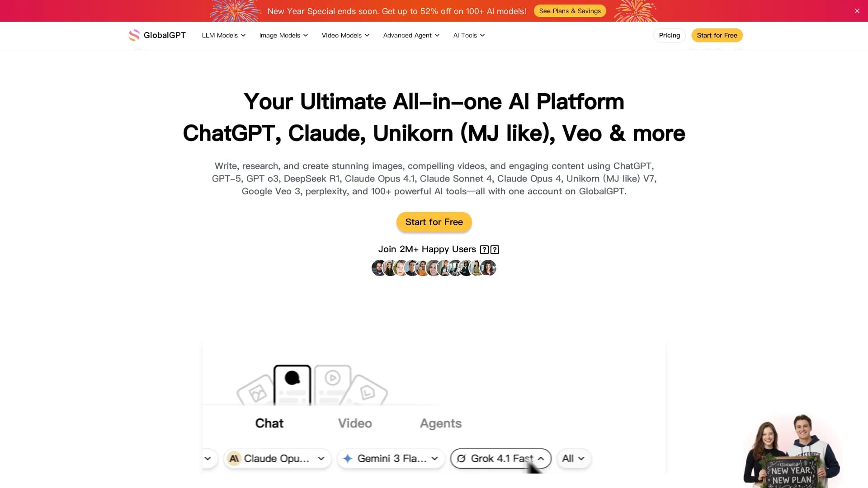
Task: Open the AI Tools menu
Action: pyautogui.click(x=469, y=35)
